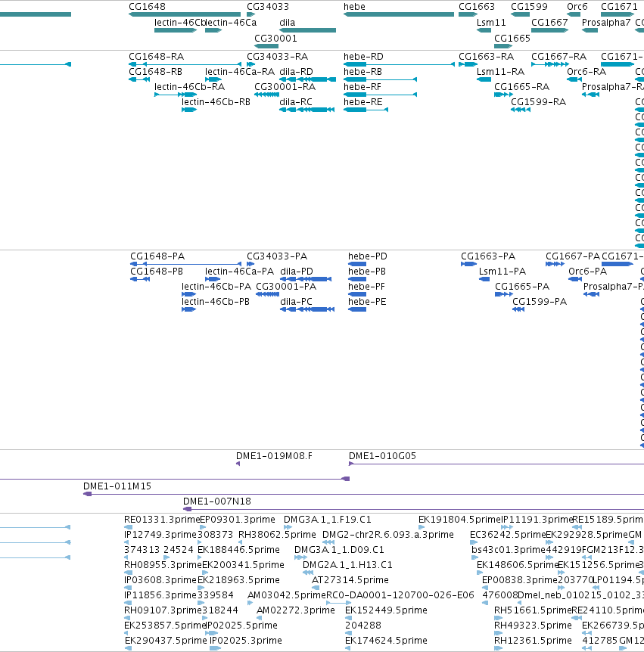The width and height of the screenshot is (644, 652).
Task: Open transcript lectin-46Ca-RA
Action: [240, 72]
